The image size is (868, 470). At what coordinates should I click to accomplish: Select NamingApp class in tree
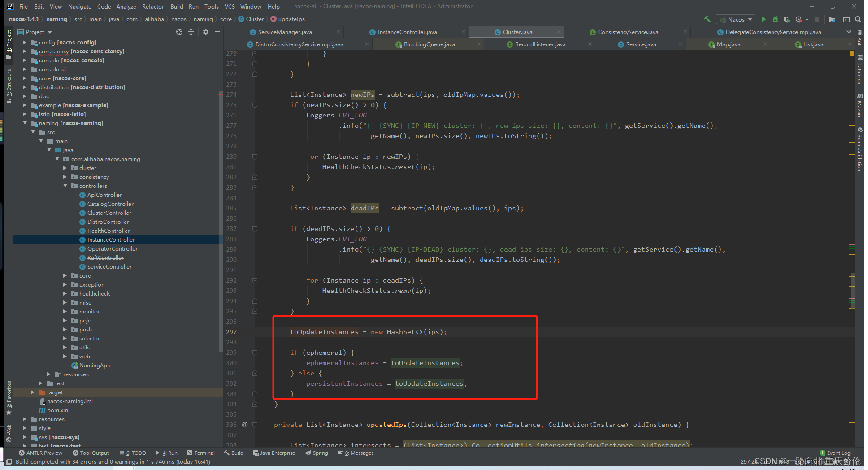pyautogui.click(x=95, y=365)
